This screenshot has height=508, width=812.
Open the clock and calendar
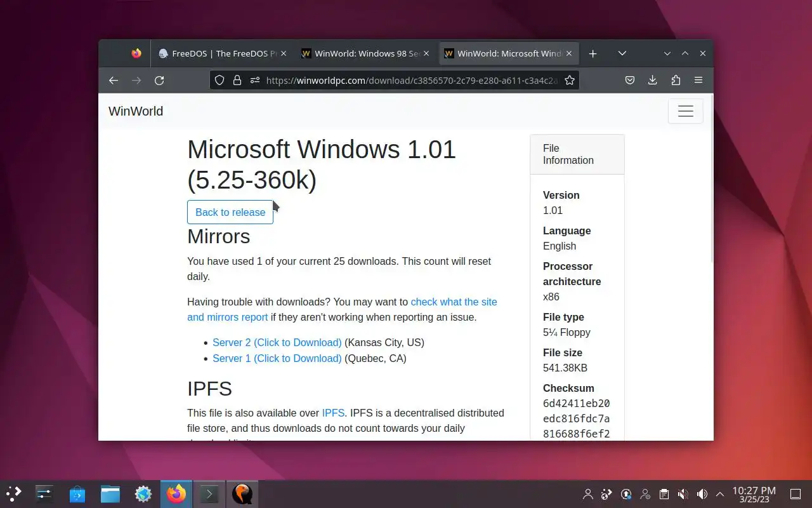pyautogui.click(x=754, y=494)
